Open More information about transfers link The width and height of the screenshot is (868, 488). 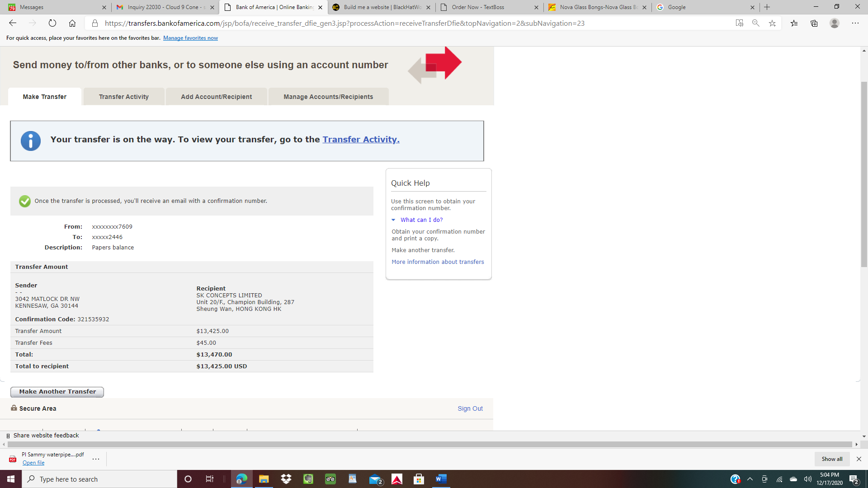[x=438, y=262]
